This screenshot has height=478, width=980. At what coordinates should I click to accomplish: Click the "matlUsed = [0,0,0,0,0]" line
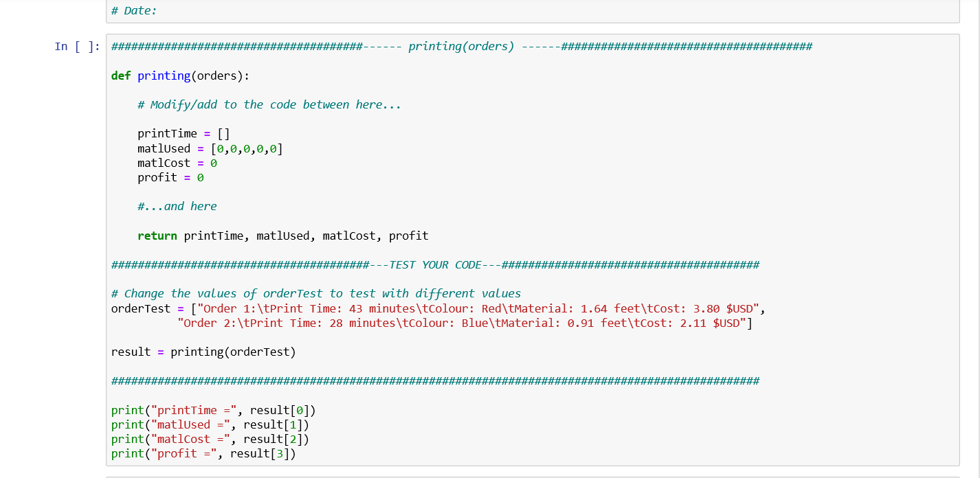210,148
